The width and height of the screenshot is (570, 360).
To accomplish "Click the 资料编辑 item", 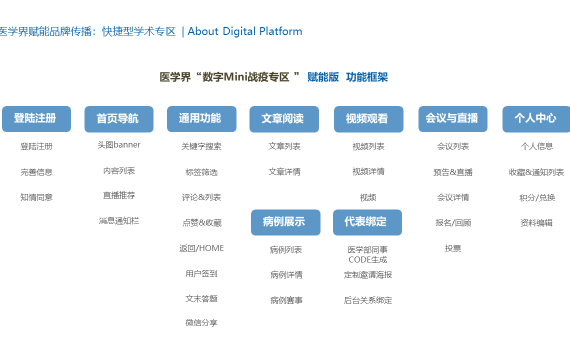I will click(537, 223).
